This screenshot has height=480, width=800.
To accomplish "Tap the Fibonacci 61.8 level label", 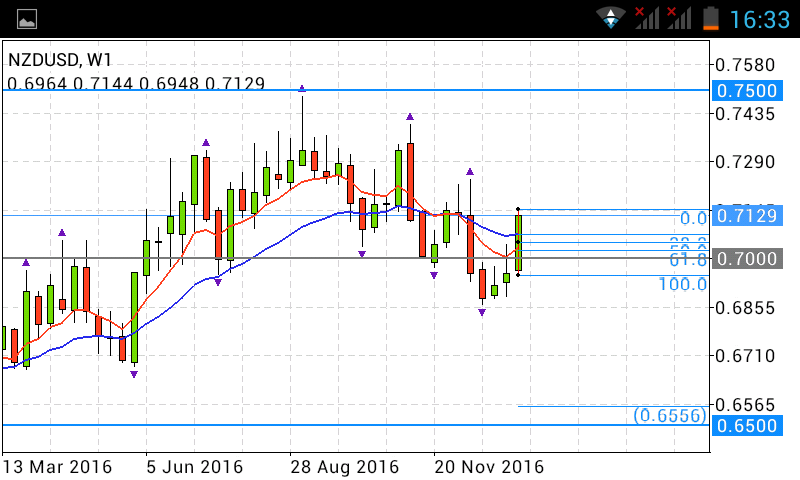I will (x=688, y=260).
